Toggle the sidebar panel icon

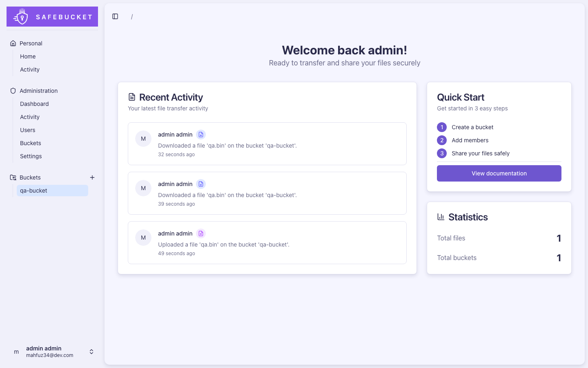(115, 16)
